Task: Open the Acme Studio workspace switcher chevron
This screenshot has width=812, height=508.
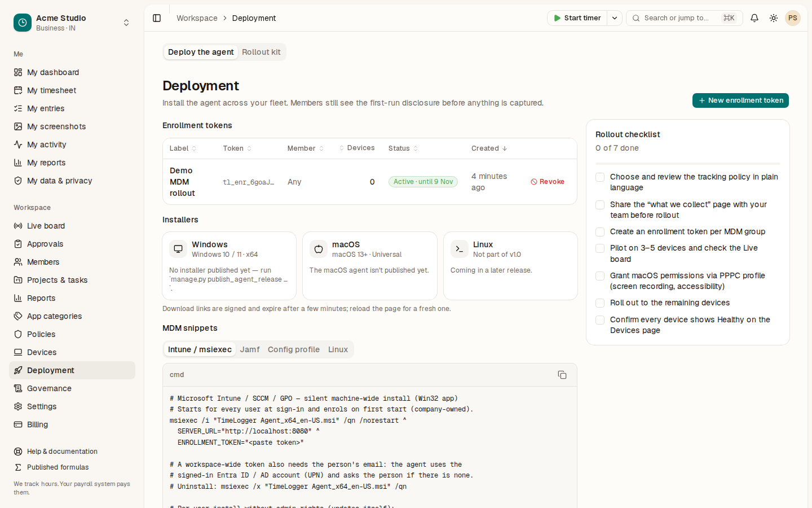Action: [126, 23]
